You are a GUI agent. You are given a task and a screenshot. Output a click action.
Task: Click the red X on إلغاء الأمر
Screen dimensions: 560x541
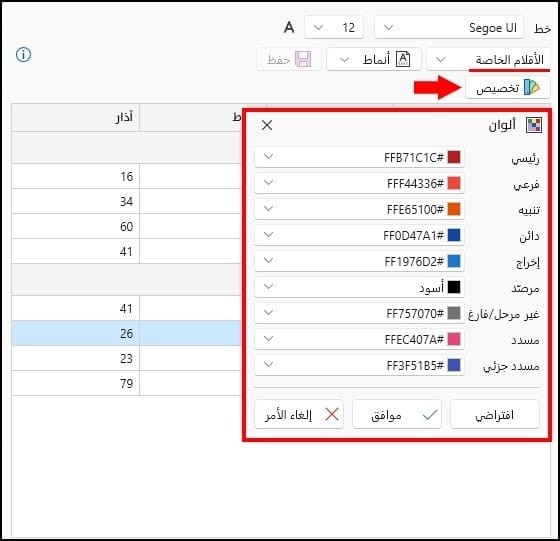pos(332,415)
